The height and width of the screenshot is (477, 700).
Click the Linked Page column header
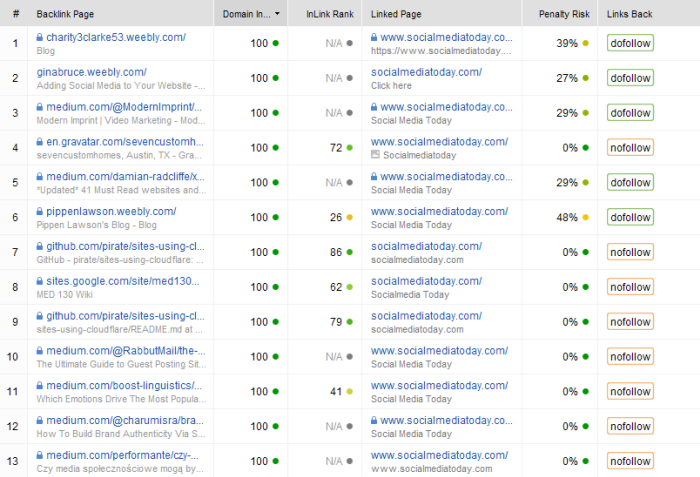396,14
